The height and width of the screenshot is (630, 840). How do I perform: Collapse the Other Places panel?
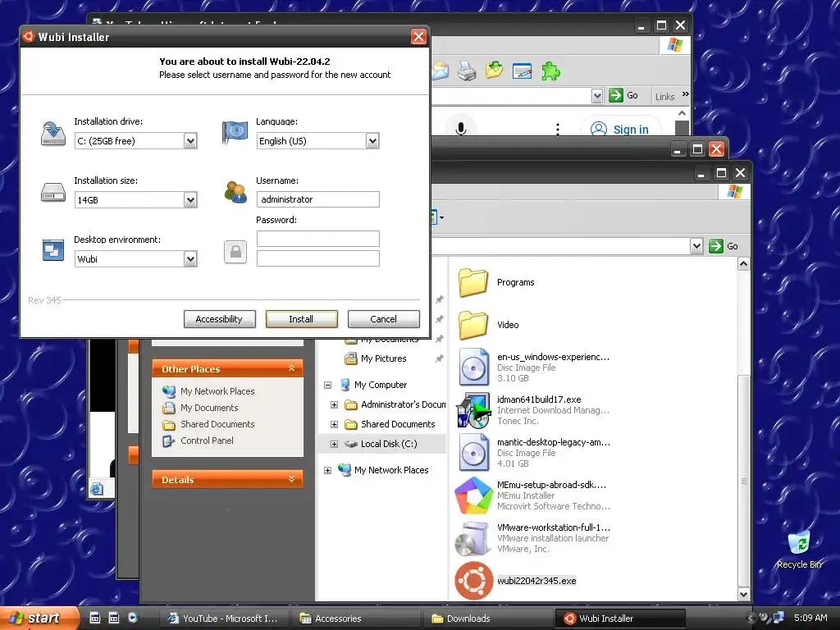pyautogui.click(x=291, y=368)
